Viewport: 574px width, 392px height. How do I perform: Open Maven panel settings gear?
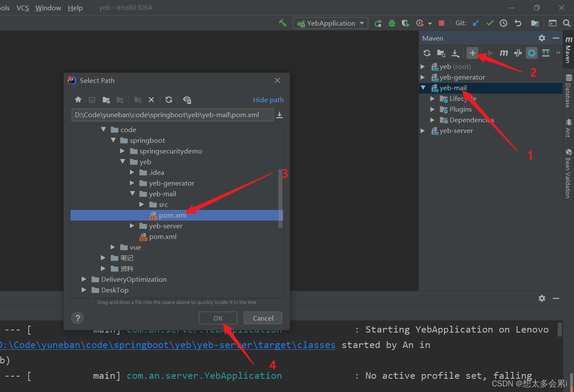[x=542, y=38]
